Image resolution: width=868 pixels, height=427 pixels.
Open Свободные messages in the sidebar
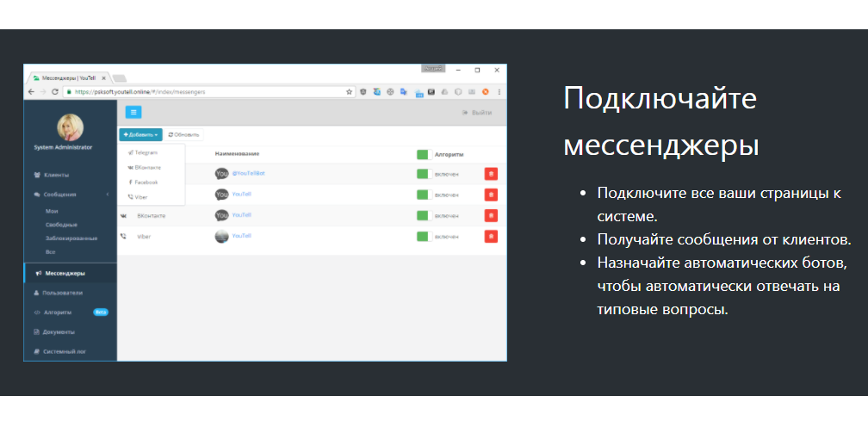pos(61,225)
